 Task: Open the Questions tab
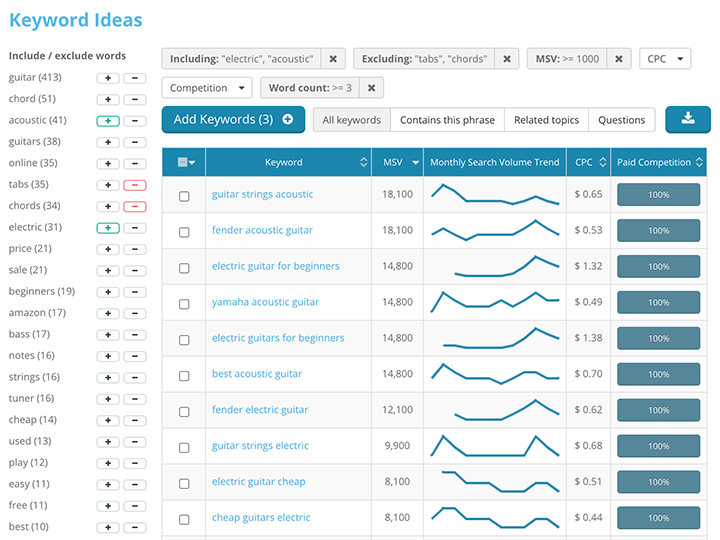pyautogui.click(x=621, y=120)
